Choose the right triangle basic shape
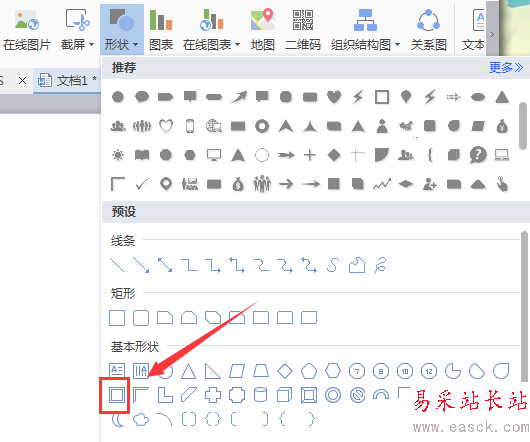This screenshot has width=530, height=442. pos(213,371)
